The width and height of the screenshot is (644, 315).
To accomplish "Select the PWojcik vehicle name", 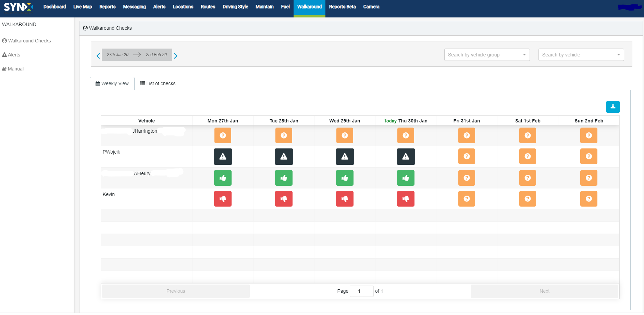I will click(x=111, y=152).
